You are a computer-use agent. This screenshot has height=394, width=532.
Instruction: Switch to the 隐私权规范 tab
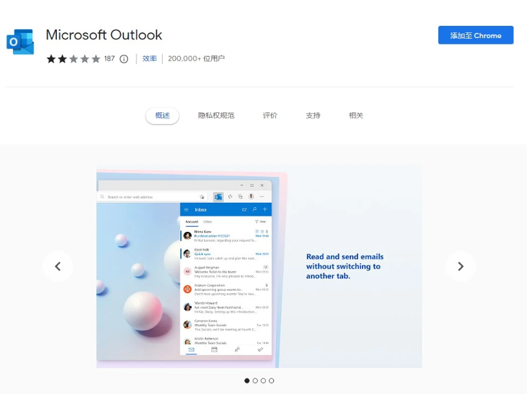click(216, 116)
